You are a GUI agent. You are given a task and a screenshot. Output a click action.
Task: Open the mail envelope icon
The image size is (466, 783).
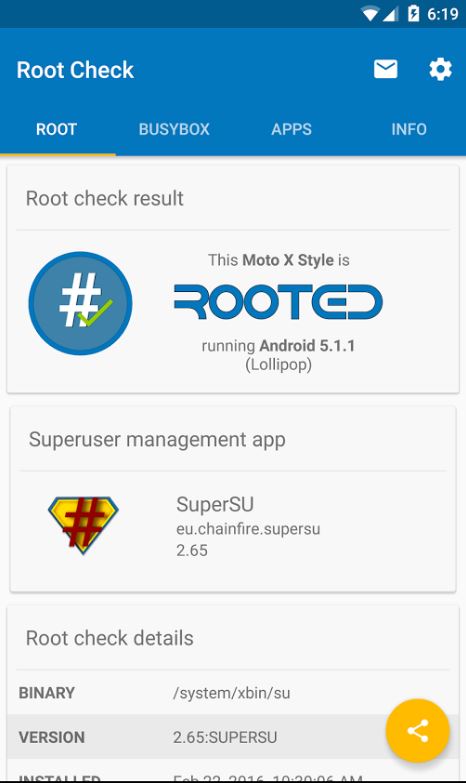(x=386, y=69)
